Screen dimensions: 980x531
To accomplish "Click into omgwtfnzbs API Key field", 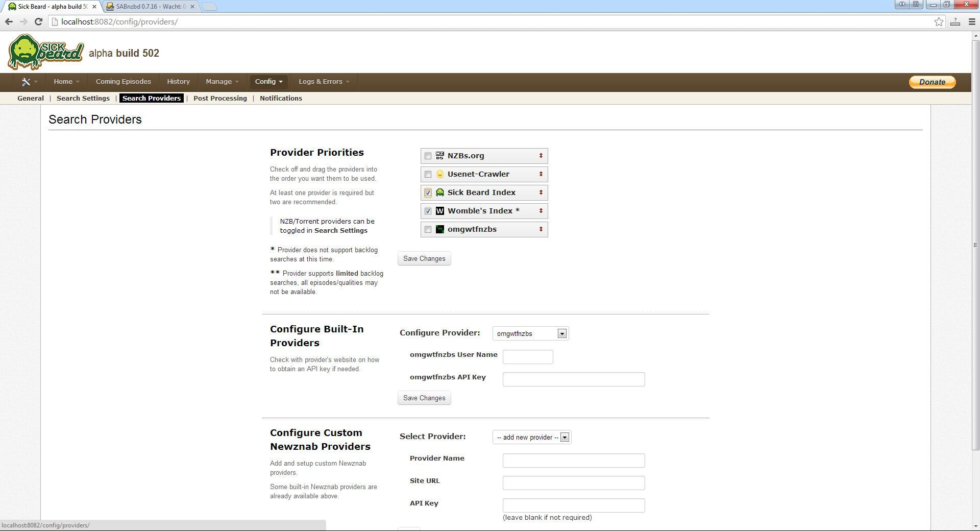I will (x=574, y=379).
